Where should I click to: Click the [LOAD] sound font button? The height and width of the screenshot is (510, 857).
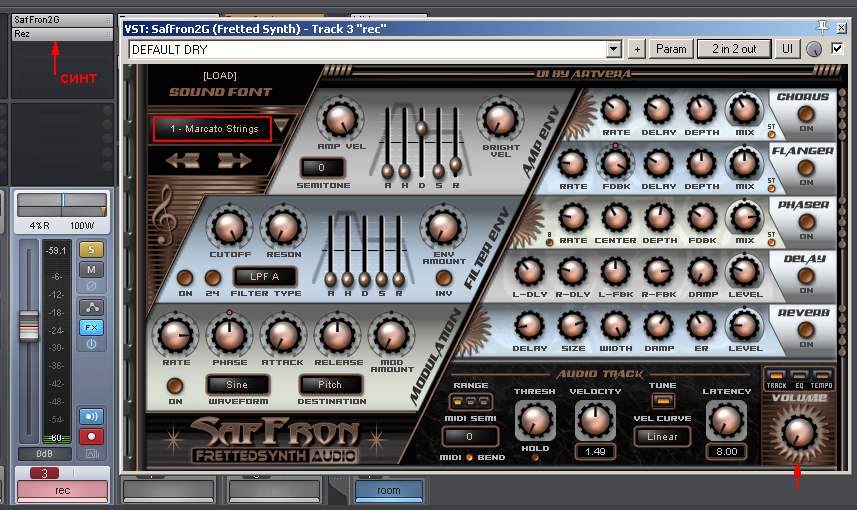[x=220, y=75]
